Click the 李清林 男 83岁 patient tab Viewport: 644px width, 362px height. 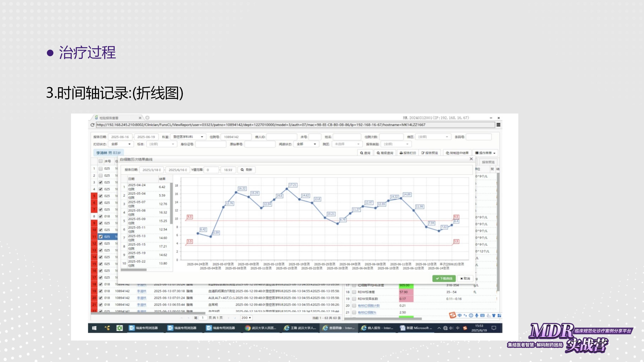point(108,153)
